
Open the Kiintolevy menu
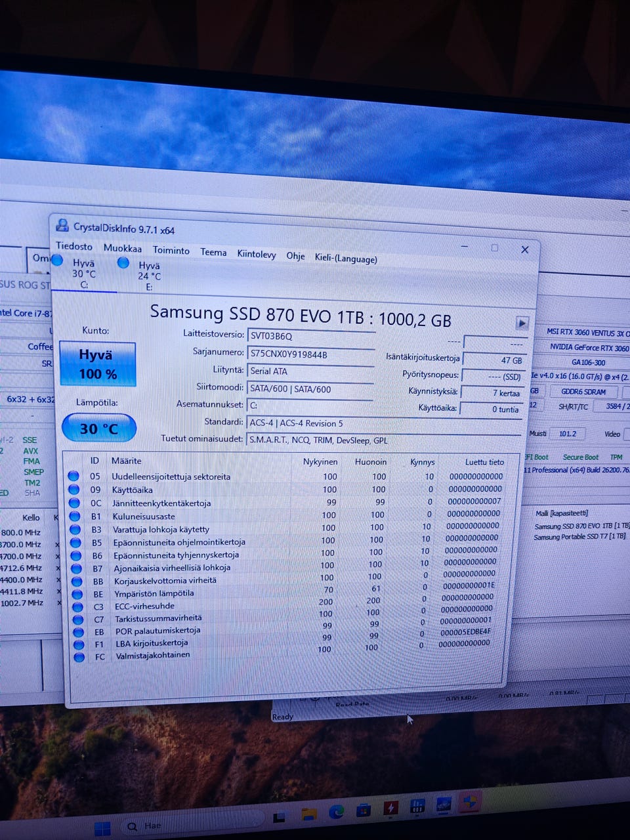[257, 254]
